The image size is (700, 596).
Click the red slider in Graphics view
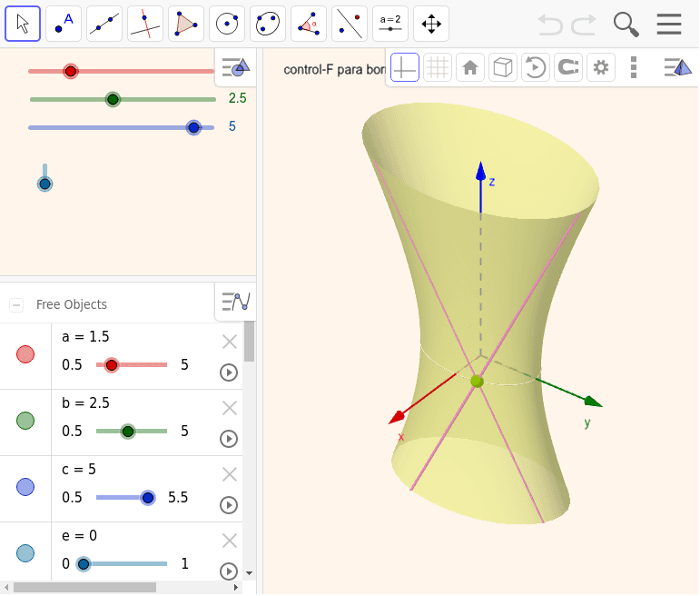121,72
